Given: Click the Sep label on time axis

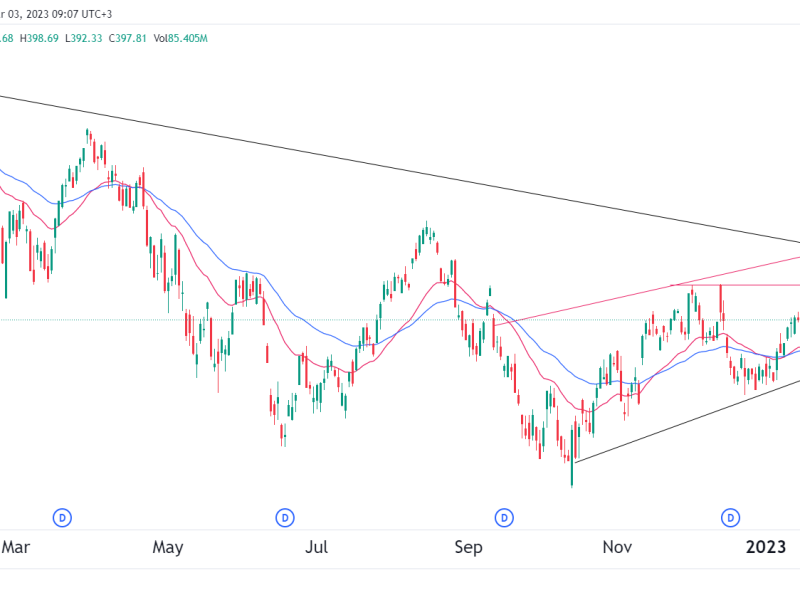Looking at the screenshot, I should [x=468, y=547].
